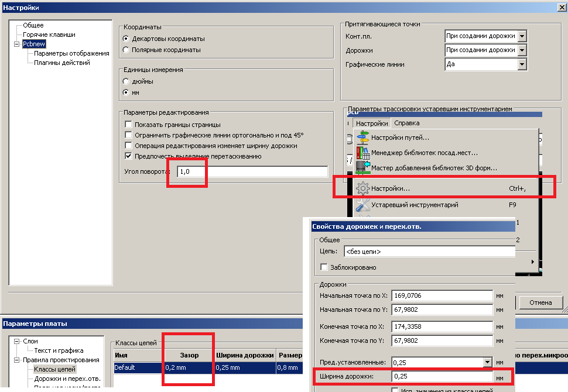The image size is (568, 392).
Task: Uncheck Предпочесть выделение перетаскиванию
Action: coord(128,156)
